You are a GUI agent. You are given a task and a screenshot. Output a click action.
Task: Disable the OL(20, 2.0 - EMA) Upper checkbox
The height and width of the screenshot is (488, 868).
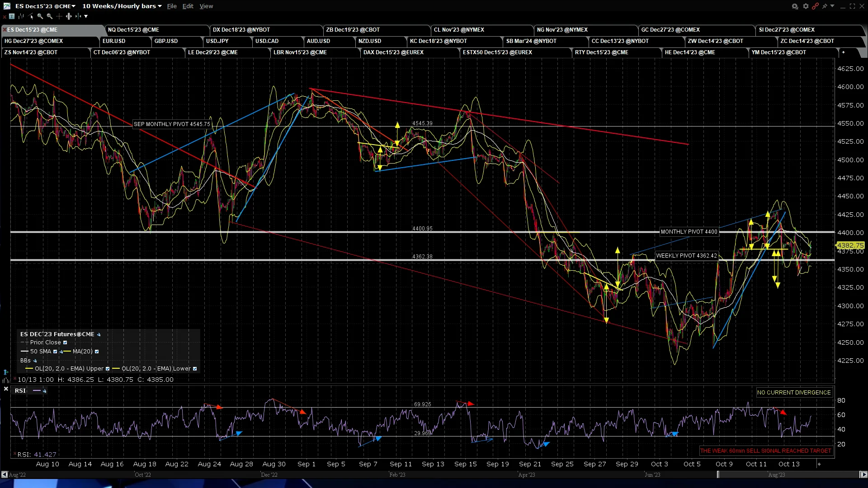point(107,368)
